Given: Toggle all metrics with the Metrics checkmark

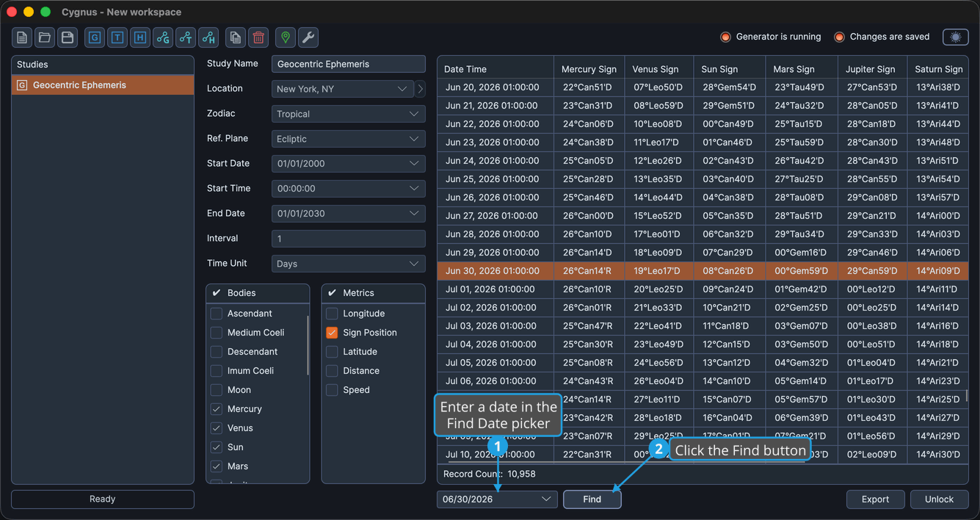Looking at the screenshot, I should click(332, 293).
